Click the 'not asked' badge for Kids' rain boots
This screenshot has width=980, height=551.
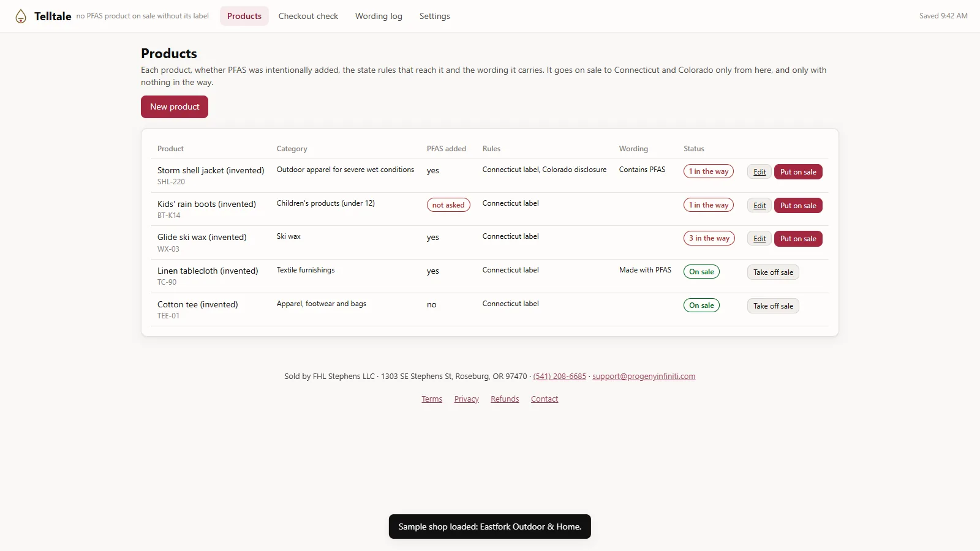(x=448, y=205)
